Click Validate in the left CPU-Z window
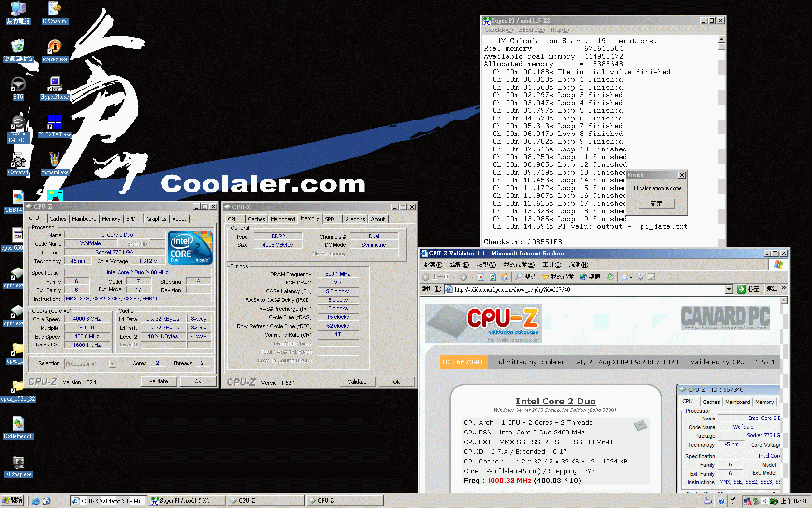 pyautogui.click(x=159, y=381)
